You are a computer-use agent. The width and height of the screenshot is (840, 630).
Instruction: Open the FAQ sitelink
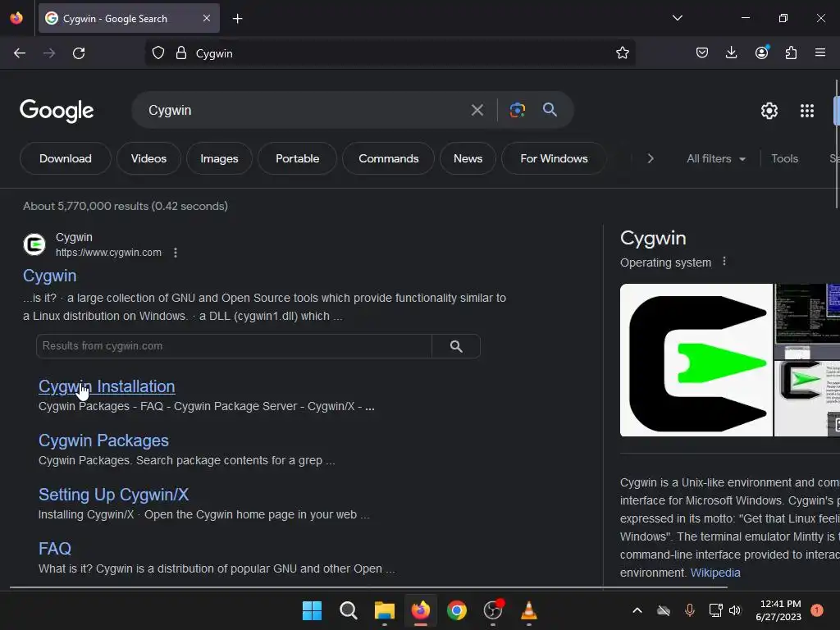55,549
